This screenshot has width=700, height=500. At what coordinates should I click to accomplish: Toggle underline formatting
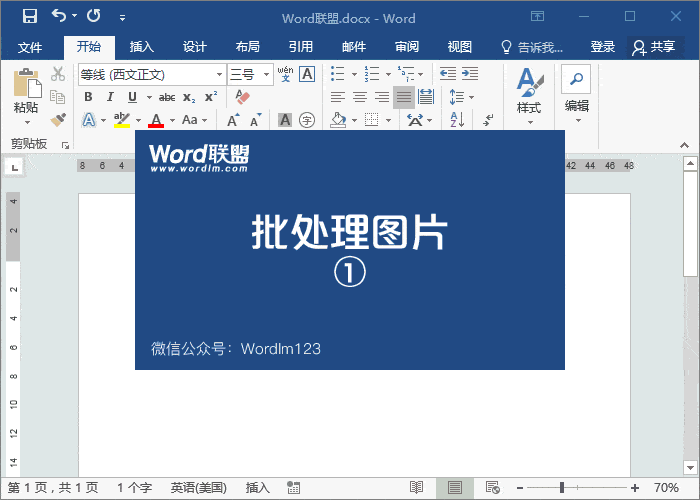click(x=132, y=97)
